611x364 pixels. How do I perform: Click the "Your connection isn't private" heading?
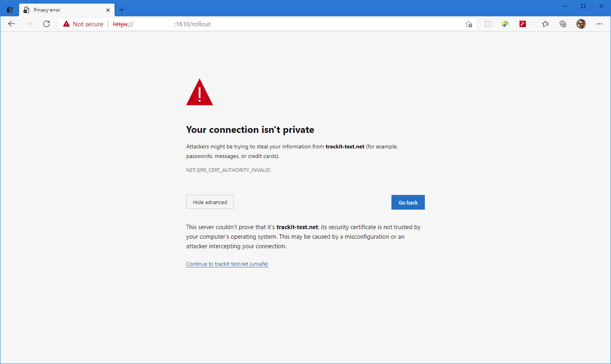click(x=250, y=130)
